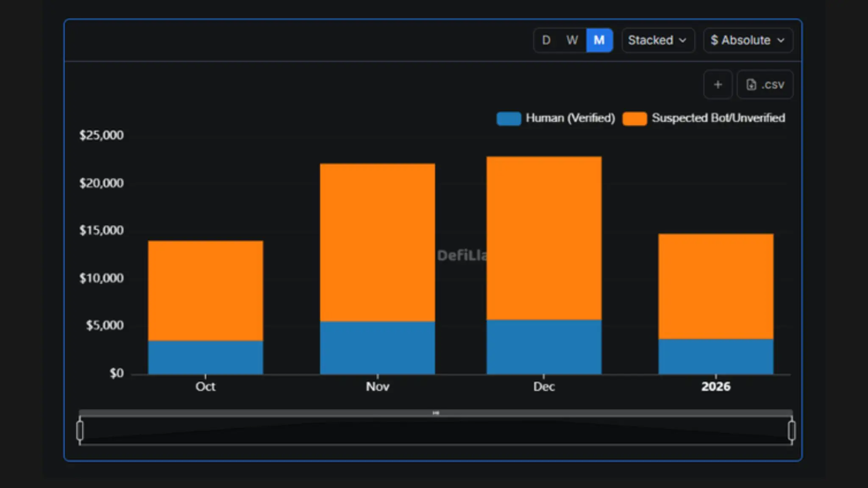Click chevron arrow on Stacked dropdown

[683, 40]
